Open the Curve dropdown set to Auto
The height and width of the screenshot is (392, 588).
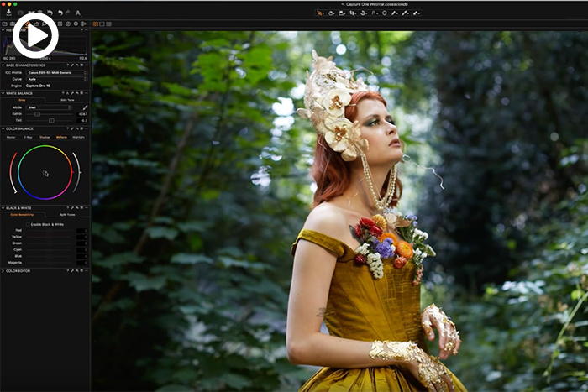click(56, 79)
